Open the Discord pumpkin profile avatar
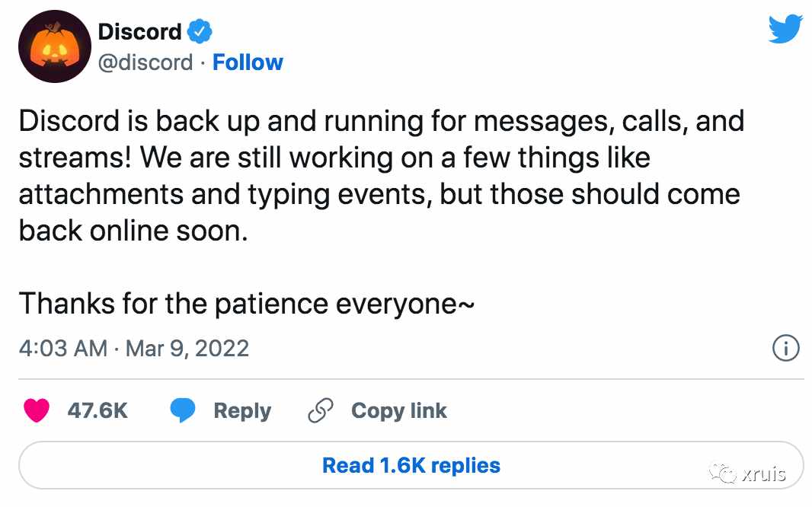 click(x=55, y=46)
